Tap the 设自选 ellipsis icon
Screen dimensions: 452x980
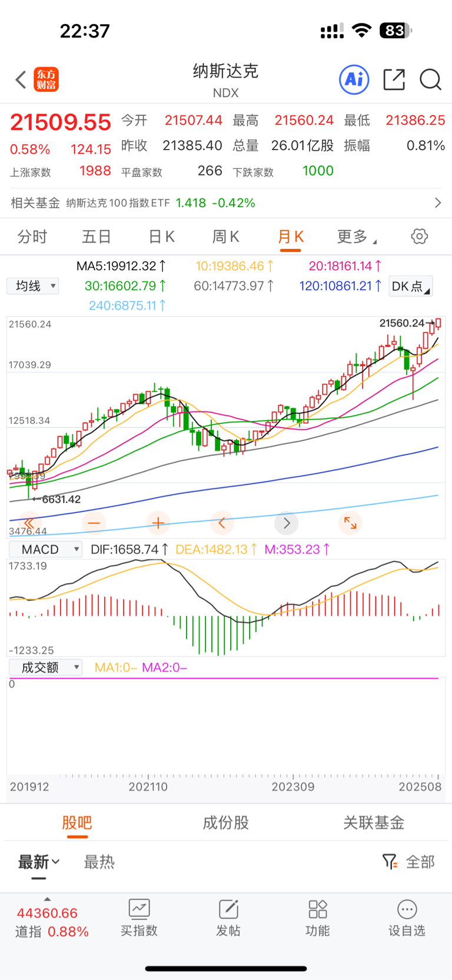pos(407,909)
